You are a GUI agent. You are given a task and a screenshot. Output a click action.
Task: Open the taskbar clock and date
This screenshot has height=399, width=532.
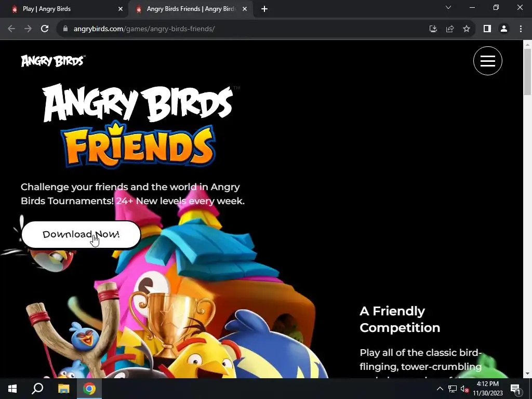point(487,389)
